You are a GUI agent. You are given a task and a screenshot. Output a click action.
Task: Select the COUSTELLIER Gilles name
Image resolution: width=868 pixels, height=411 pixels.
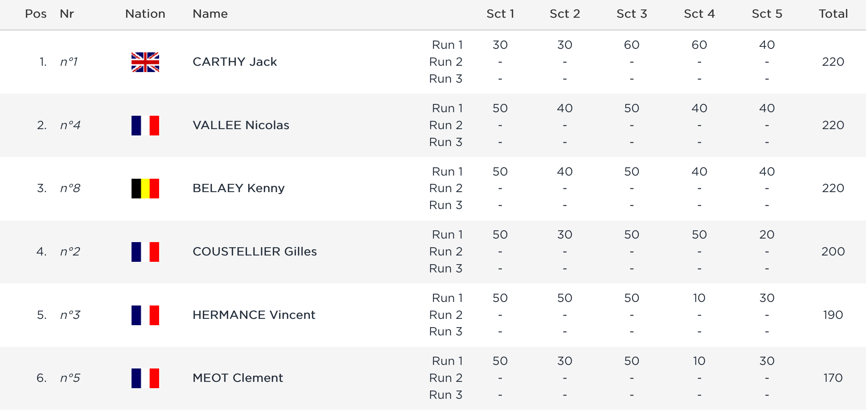pyautogui.click(x=254, y=252)
